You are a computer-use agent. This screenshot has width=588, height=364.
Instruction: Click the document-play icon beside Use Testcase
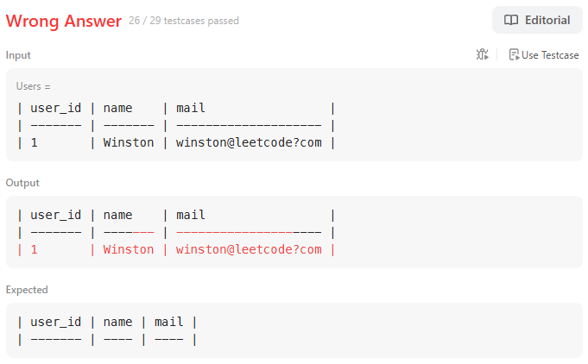point(514,54)
